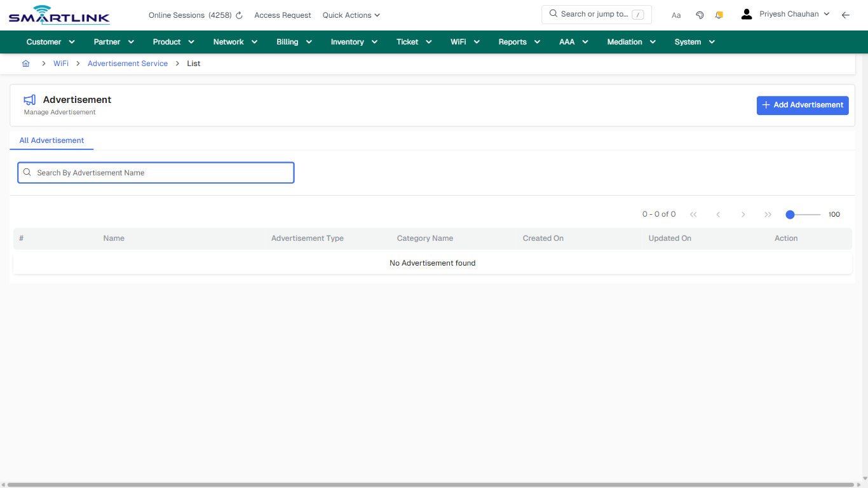Open notifications via the bell icon
Viewport: 868px width, 488px height.
pos(719,15)
